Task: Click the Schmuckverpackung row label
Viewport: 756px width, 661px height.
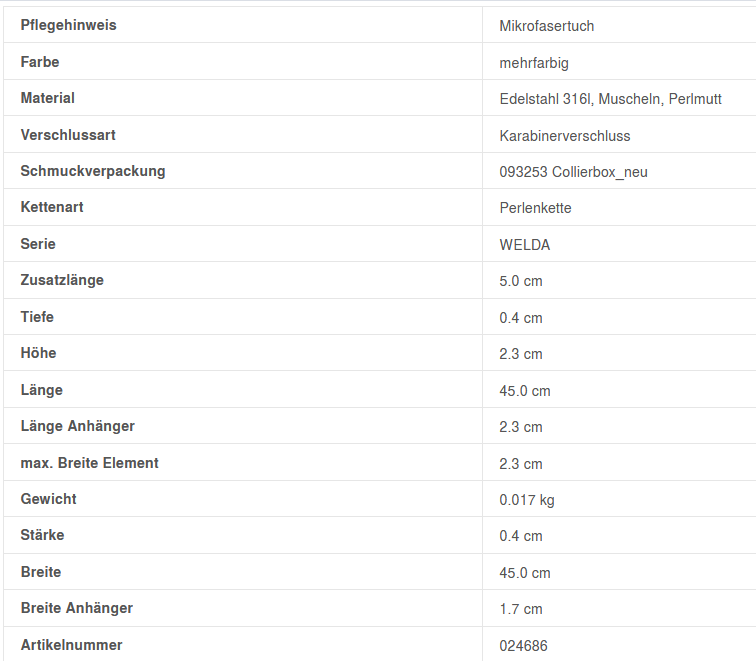Action: [93, 171]
